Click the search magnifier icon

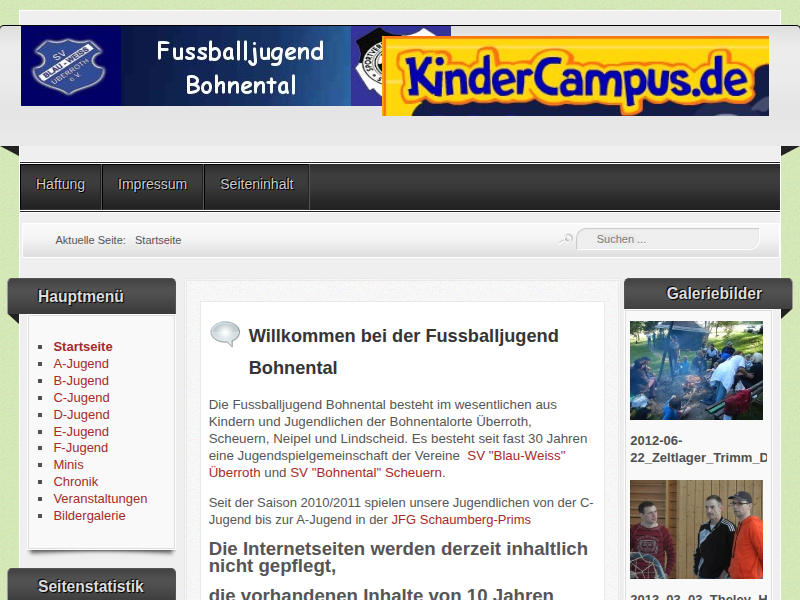566,239
